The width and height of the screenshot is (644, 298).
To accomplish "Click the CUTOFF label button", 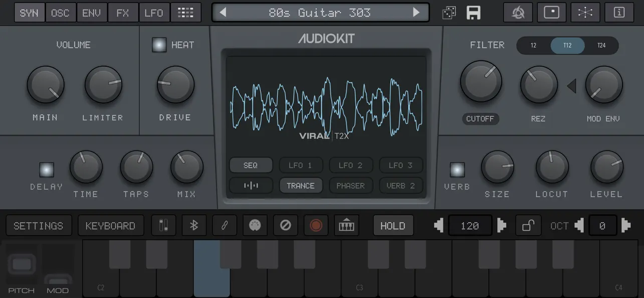I will point(480,119).
